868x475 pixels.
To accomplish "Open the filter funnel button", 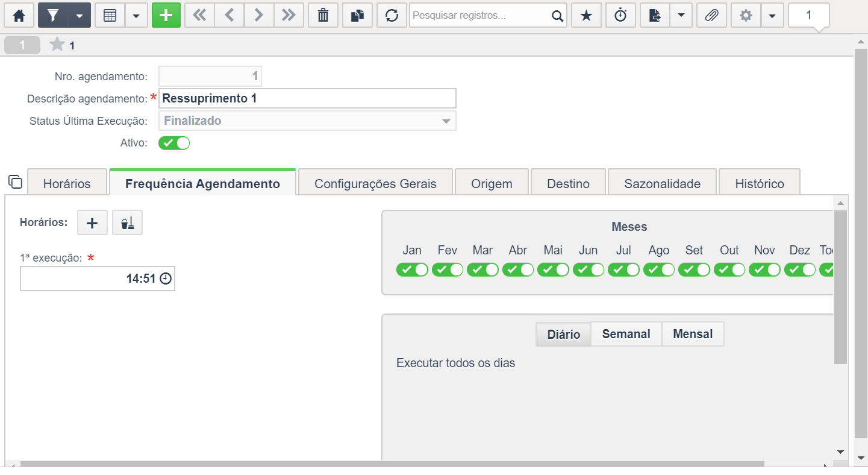I will 52,16.
